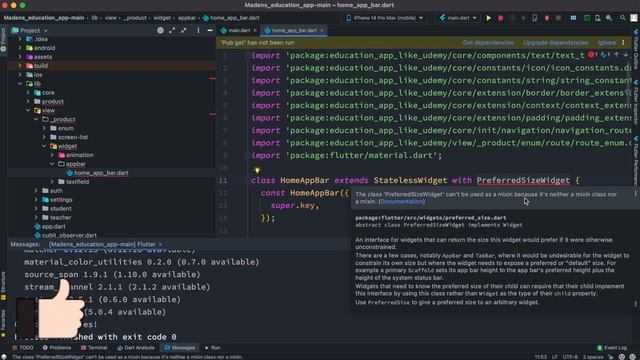Screen dimensions: 640x360
Task: Open the Project side tool window stripe
Action: pos(3,40)
